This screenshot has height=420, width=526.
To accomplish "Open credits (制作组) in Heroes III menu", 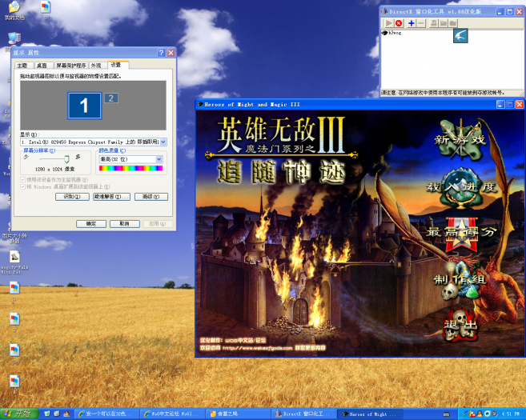I will coord(460,280).
